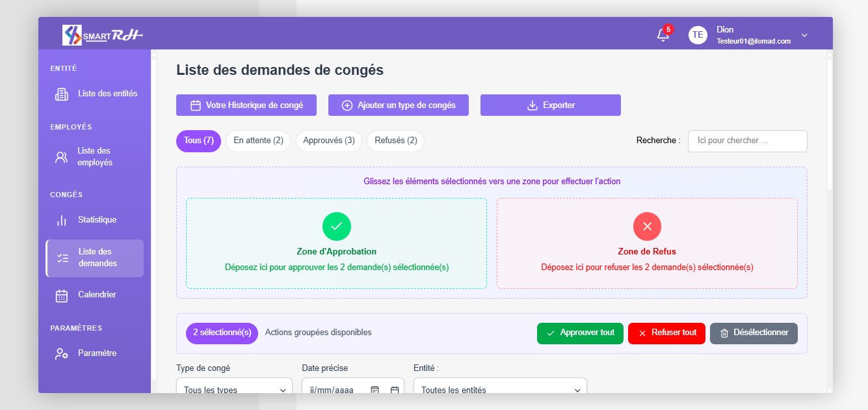Open Liste des employés in sidebar
Screen dimensions: 868x410
[94, 157]
